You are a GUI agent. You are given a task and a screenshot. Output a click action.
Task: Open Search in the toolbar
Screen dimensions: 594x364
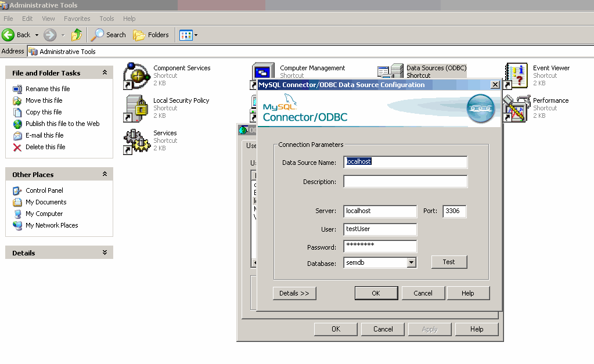click(109, 35)
